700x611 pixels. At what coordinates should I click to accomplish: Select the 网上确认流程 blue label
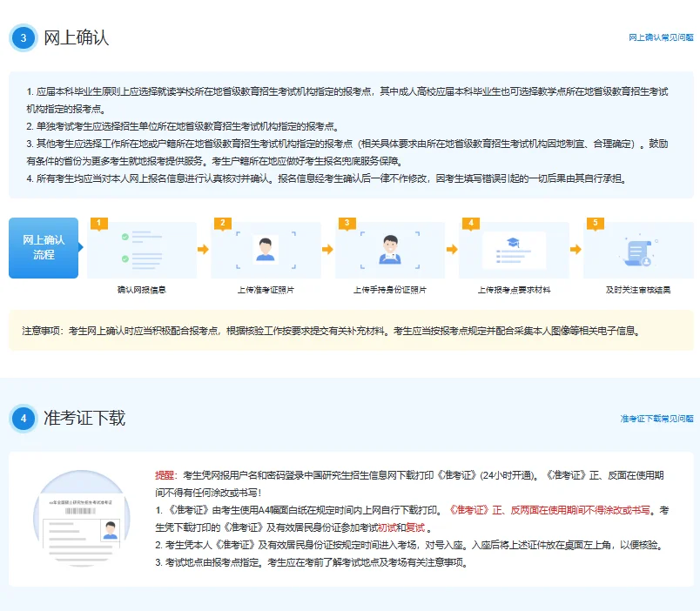point(44,248)
